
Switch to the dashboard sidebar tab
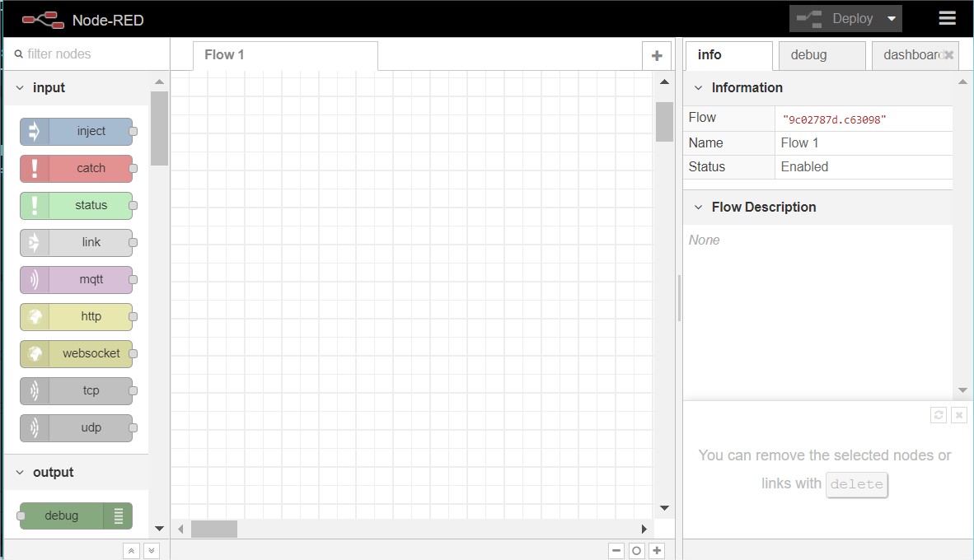[x=915, y=56]
